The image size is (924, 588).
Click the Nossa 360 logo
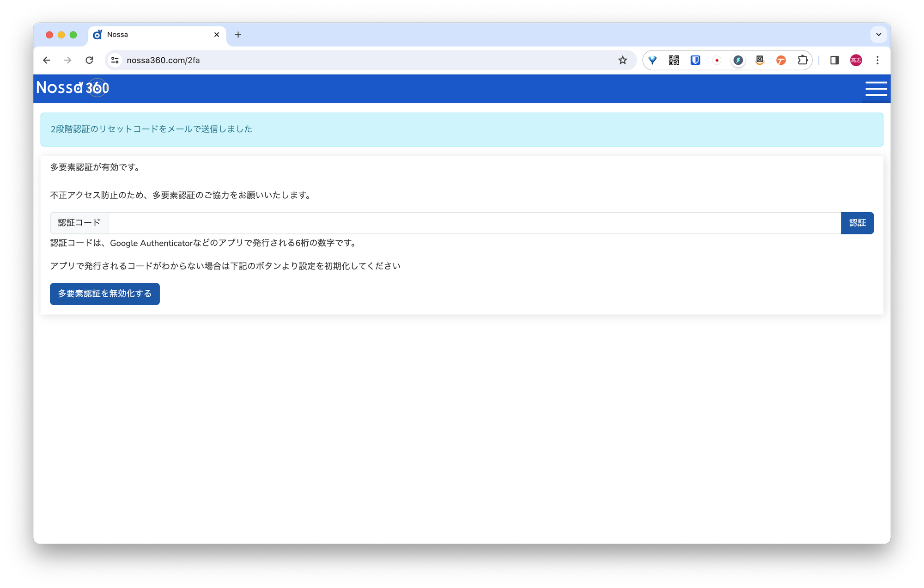73,88
